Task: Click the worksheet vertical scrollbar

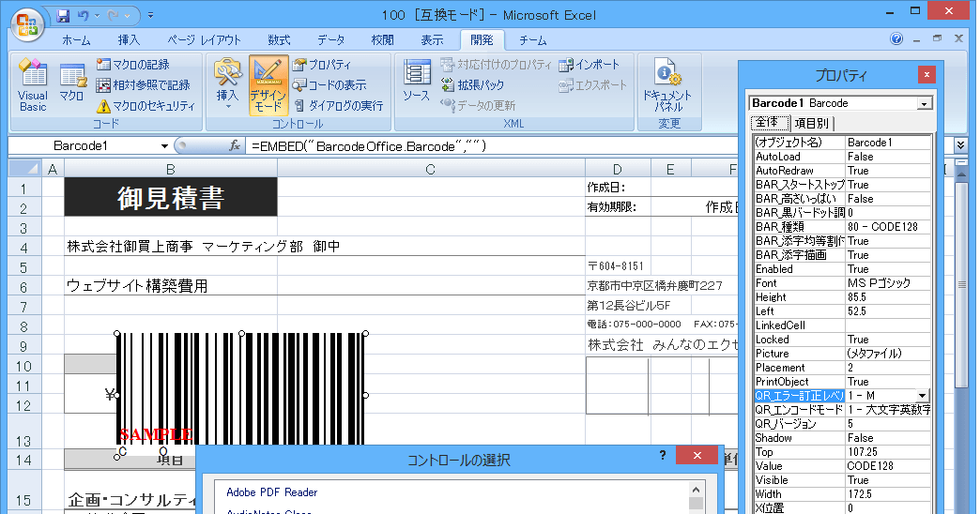Action: pos(962,284)
